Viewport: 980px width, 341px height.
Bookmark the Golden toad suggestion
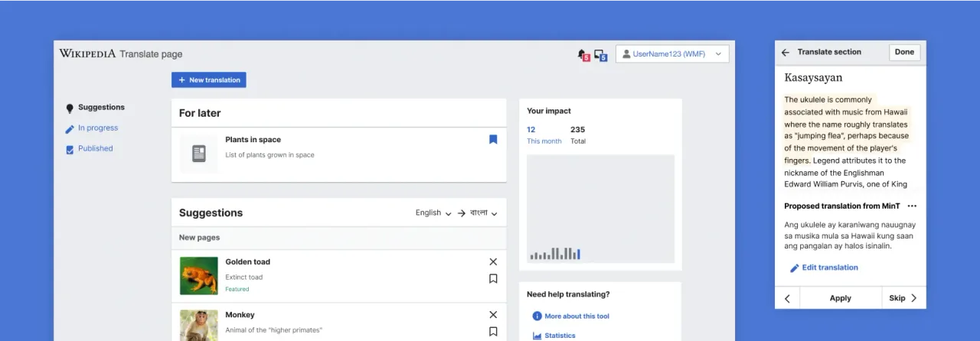point(493,278)
